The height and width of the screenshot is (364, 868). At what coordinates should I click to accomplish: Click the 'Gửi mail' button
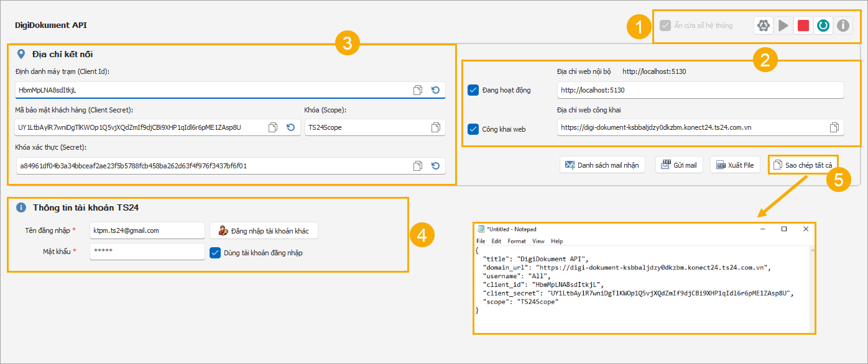(678, 165)
